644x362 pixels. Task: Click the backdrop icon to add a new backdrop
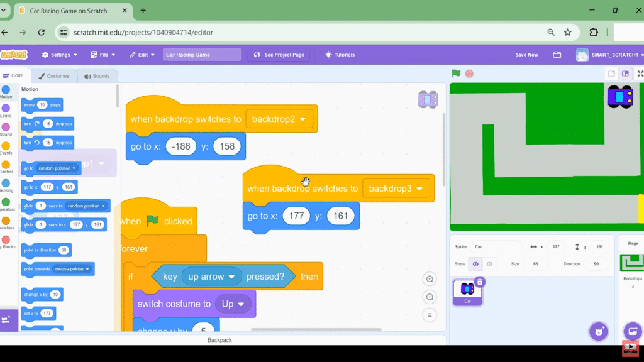tap(633, 331)
